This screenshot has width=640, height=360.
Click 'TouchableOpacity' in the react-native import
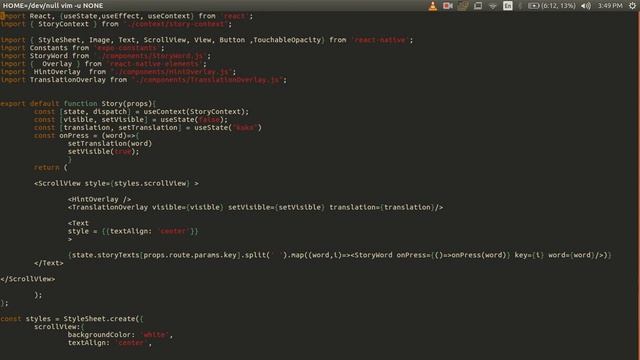tap(287, 40)
